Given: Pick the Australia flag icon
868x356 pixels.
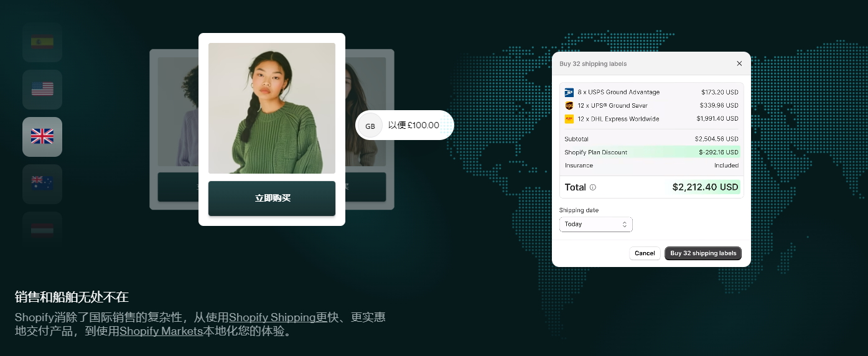Looking at the screenshot, I should pyautogui.click(x=42, y=184).
